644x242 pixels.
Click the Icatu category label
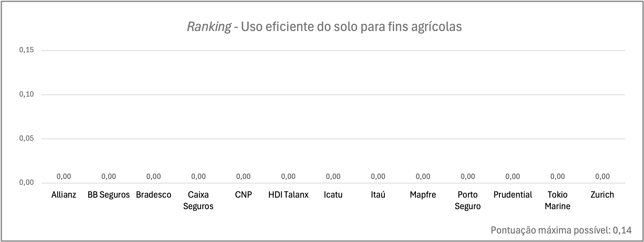point(333,195)
